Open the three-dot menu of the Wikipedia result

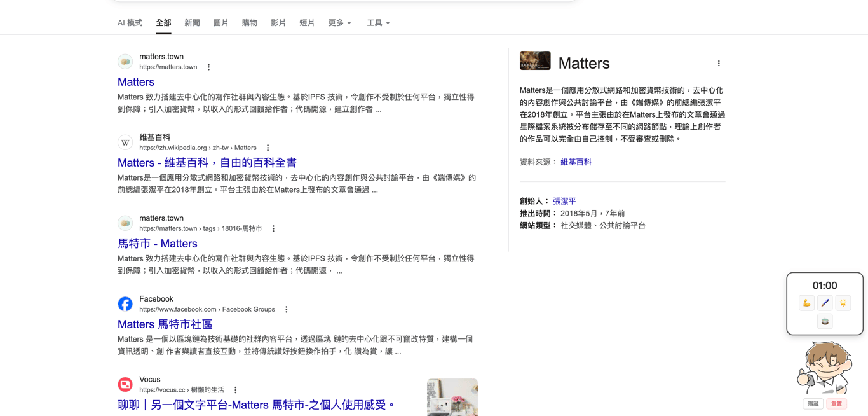pyautogui.click(x=268, y=148)
